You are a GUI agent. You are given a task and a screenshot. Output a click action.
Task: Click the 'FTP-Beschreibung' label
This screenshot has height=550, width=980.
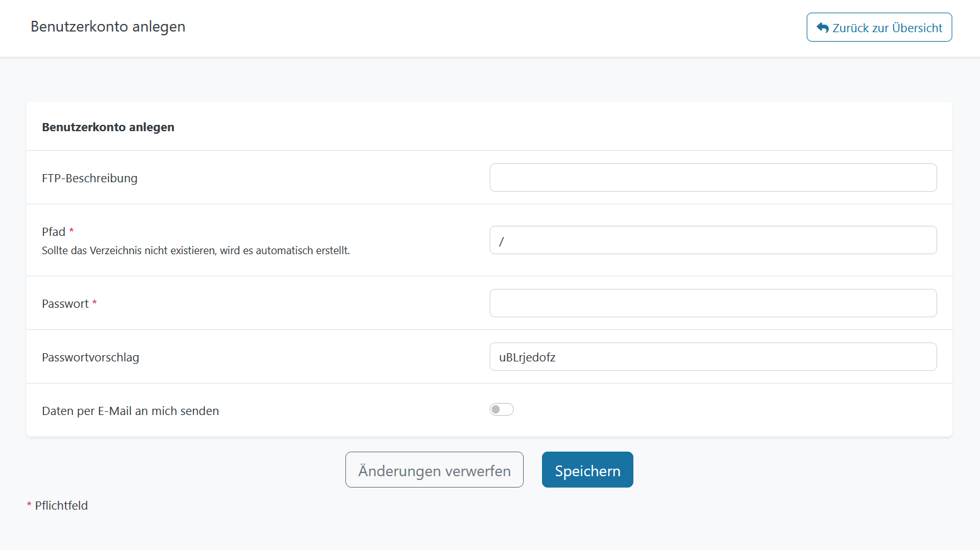point(89,178)
